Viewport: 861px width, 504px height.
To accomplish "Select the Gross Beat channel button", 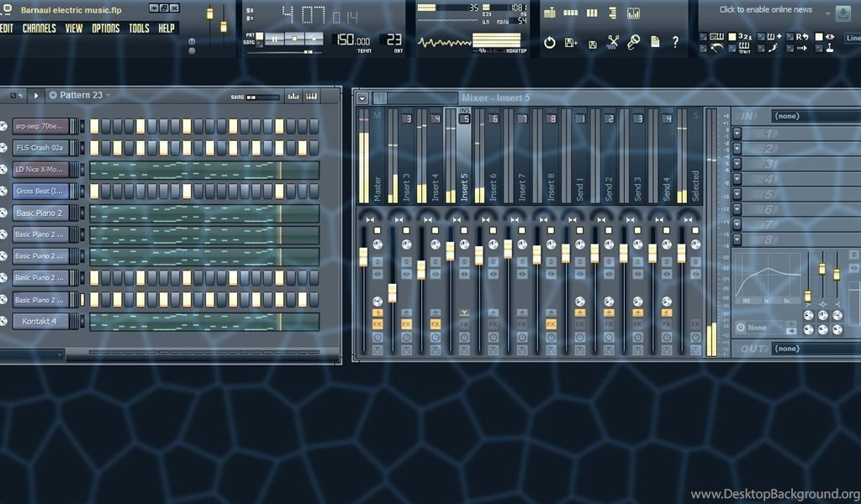I will click(x=40, y=191).
